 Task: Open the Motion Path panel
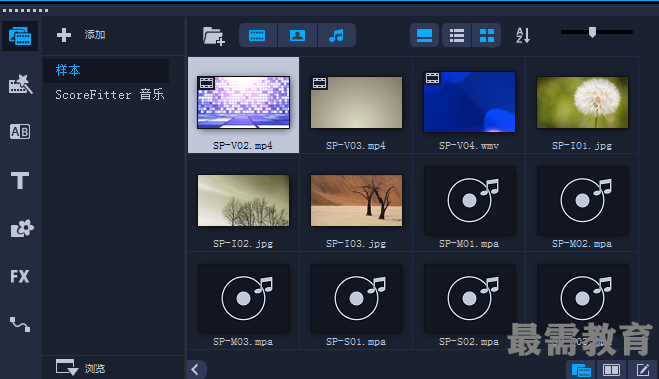tap(20, 324)
